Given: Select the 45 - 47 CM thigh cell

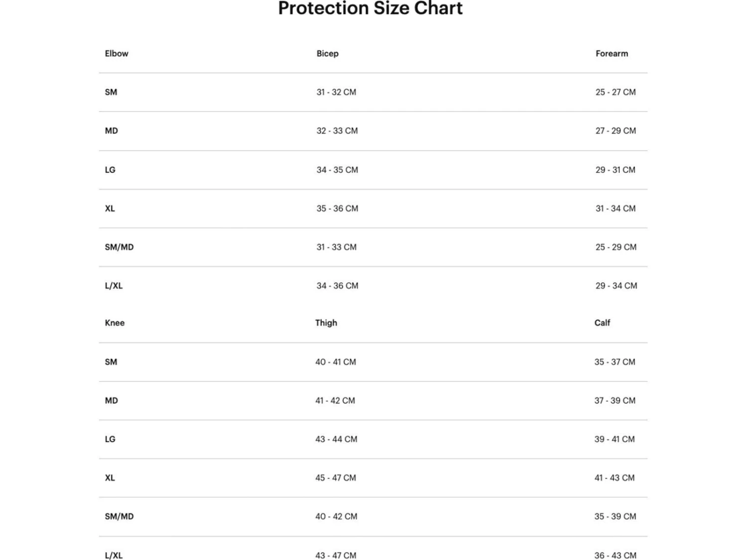Looking at the screenshot, I should pos(335,478).
